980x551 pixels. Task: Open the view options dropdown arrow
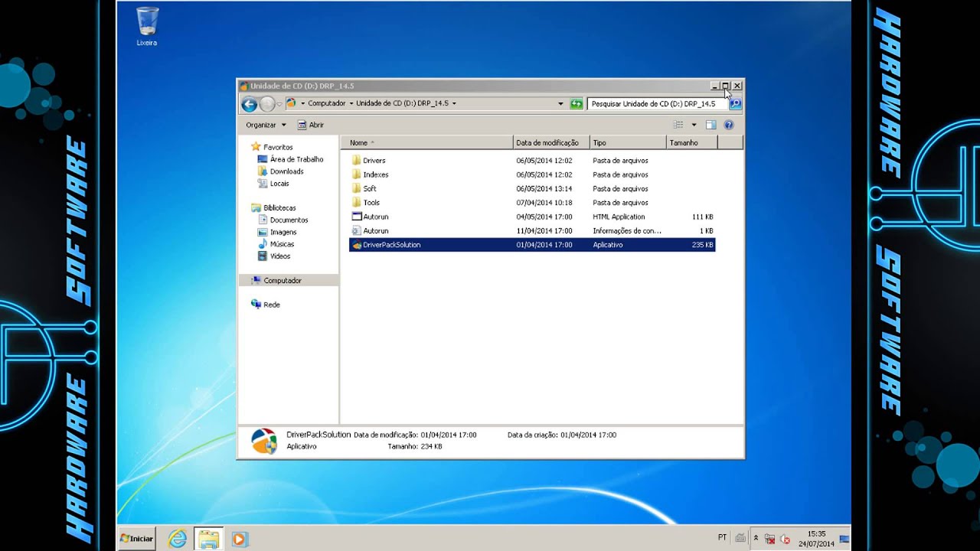(694, 125)
